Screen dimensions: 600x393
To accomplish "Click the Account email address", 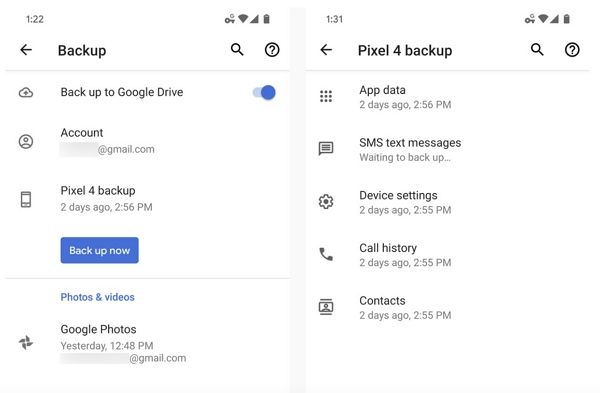I will 107,149.
